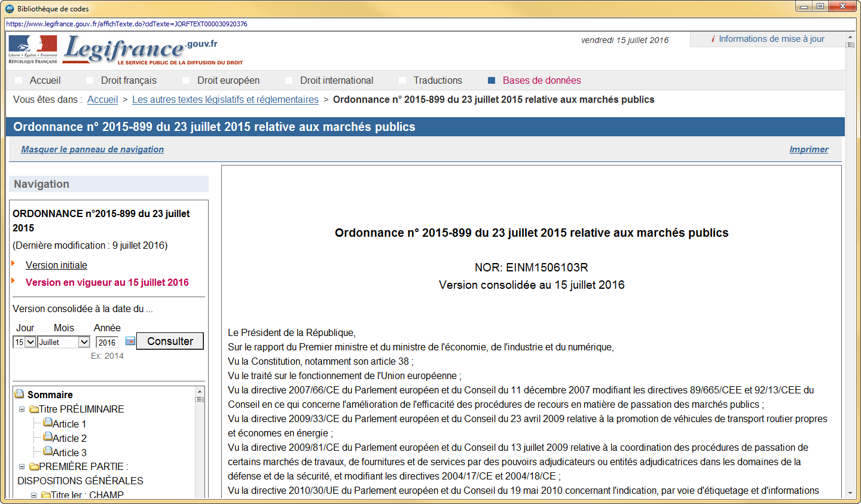This screenshot has height=504, width=861.
Task: Collapse the Titre Ier CHAMP tree node
Action: click(x=33, y=495)
